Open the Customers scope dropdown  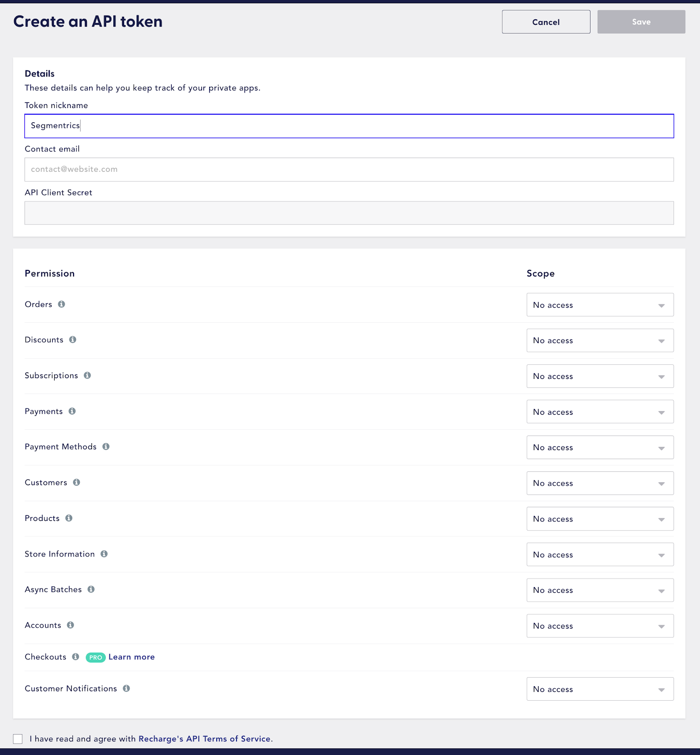[599, 483]
